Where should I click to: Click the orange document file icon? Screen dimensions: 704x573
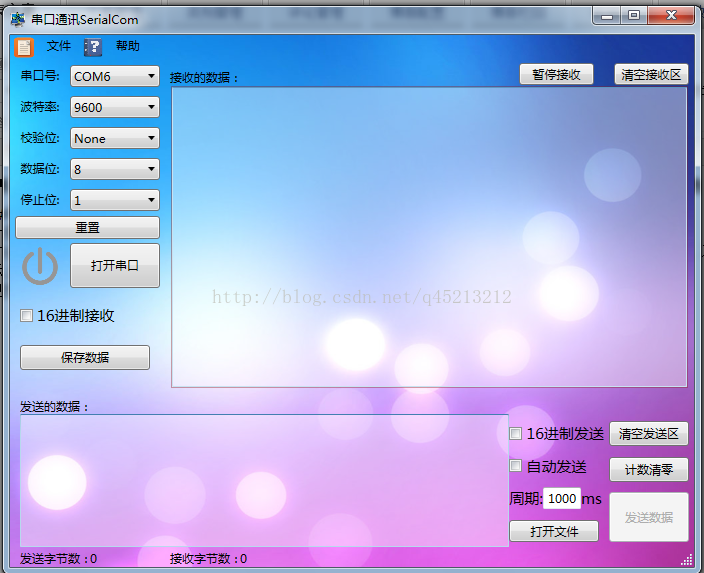(x=24, y=47)
